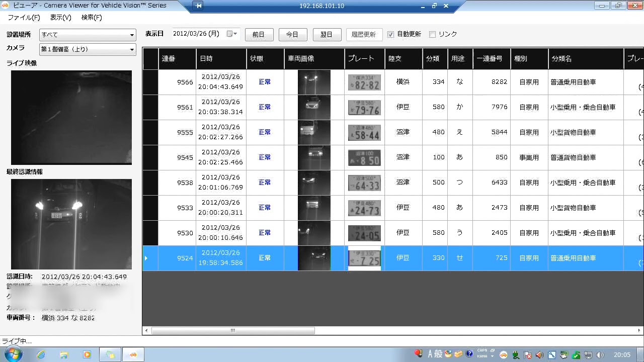Image resolution: width=644 pixels, height=362 pixels.
Task: Click the speaker with red mark tray icon
Action: pyautogui.click(x=540, y=354)
